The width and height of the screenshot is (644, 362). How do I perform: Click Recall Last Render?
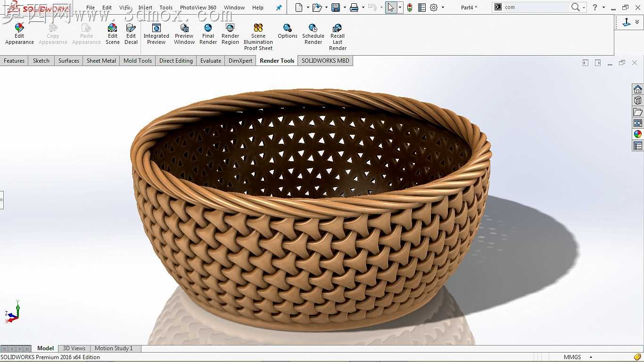338,37
